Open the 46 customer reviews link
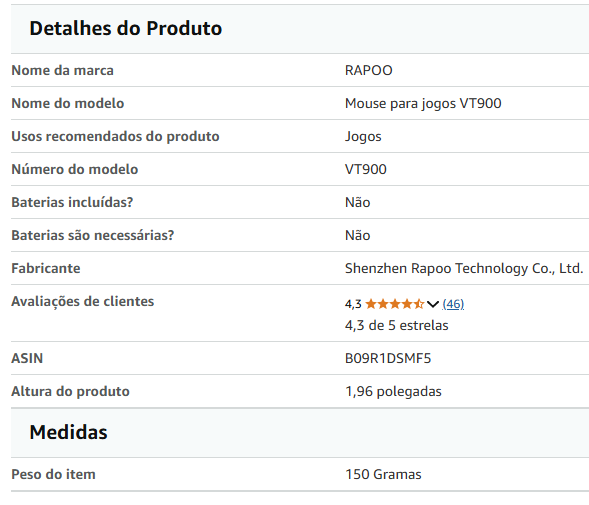 click(453, 304)
